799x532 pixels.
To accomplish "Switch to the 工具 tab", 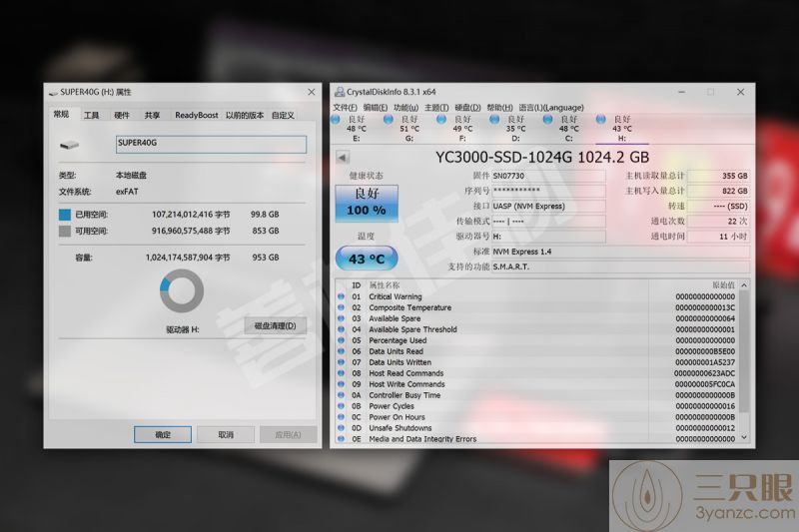I will tap(92, 116).
